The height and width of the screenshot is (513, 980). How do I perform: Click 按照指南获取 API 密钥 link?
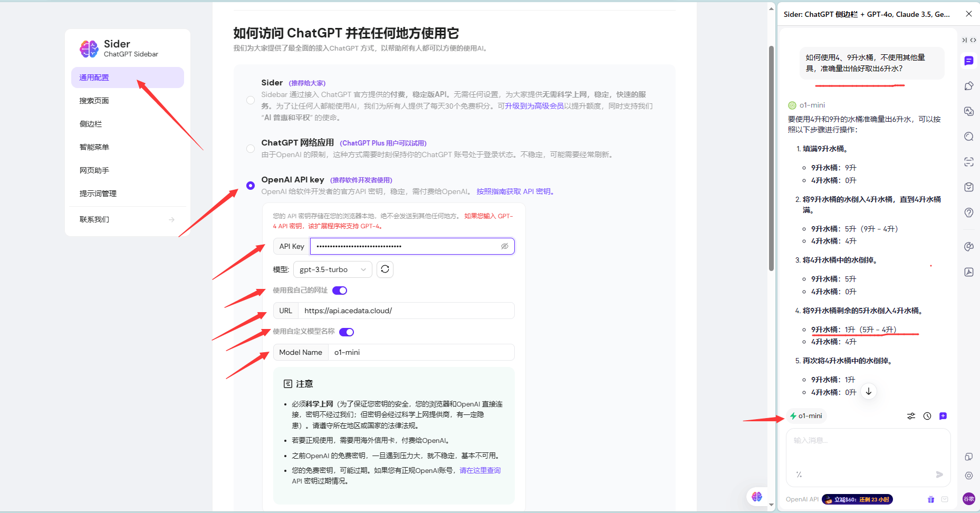[515, 191]
